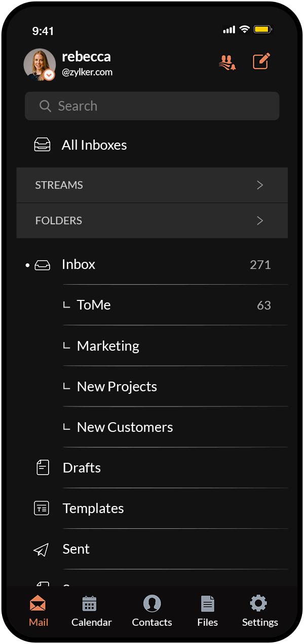Open the Marketing subfolder
Screen dimensions: 304x644
[x=108, y=346]
